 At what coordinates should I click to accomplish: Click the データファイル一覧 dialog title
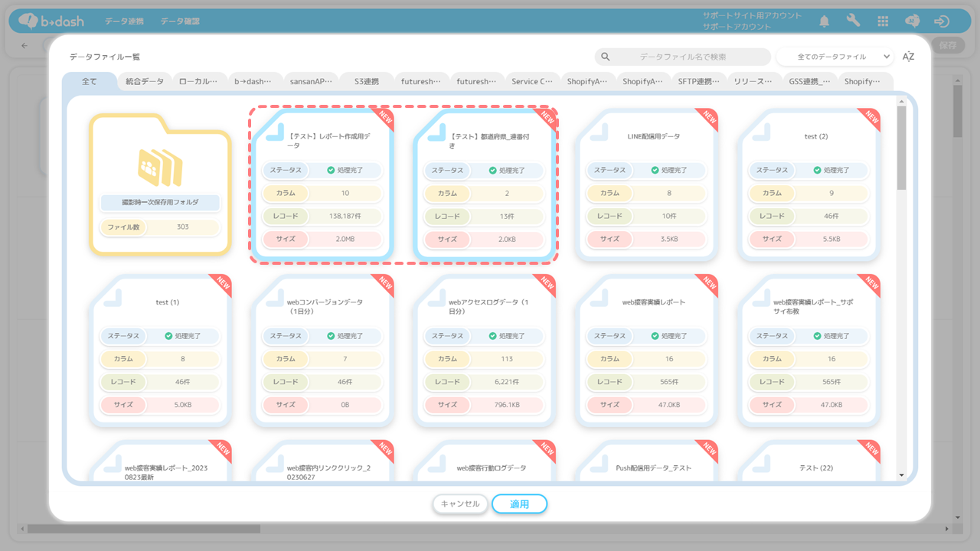click(105, 57)
